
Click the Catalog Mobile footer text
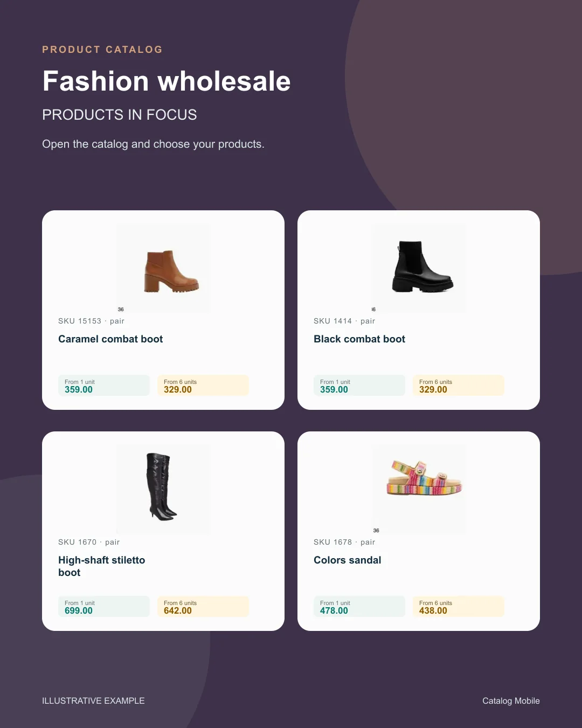click(511, 701)
